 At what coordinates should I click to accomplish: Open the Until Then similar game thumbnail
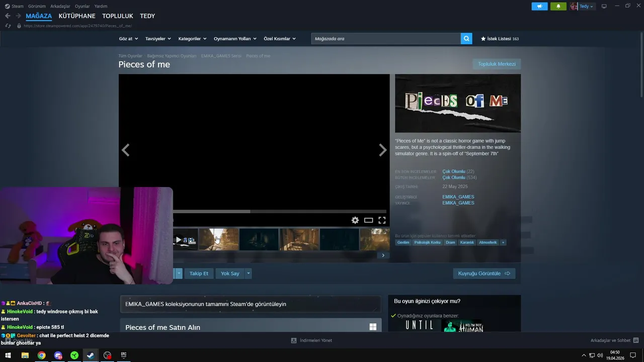420,325
